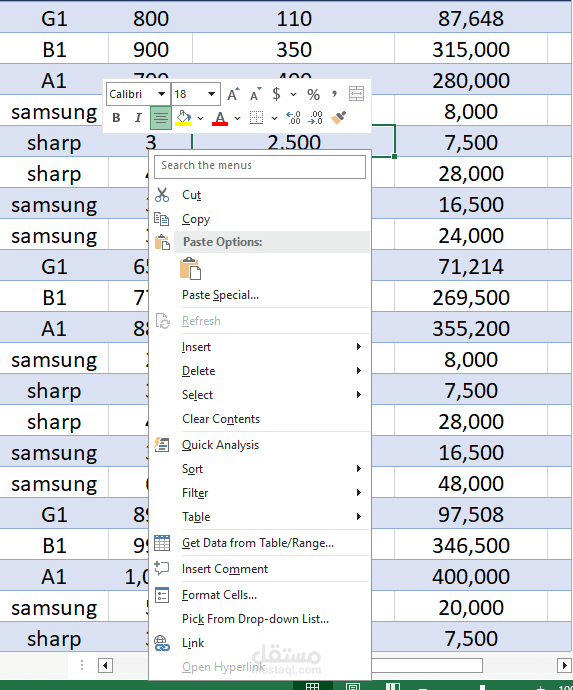Choose Link in the context menu
This screenshot has height=690, width=573.
[260, 643]
